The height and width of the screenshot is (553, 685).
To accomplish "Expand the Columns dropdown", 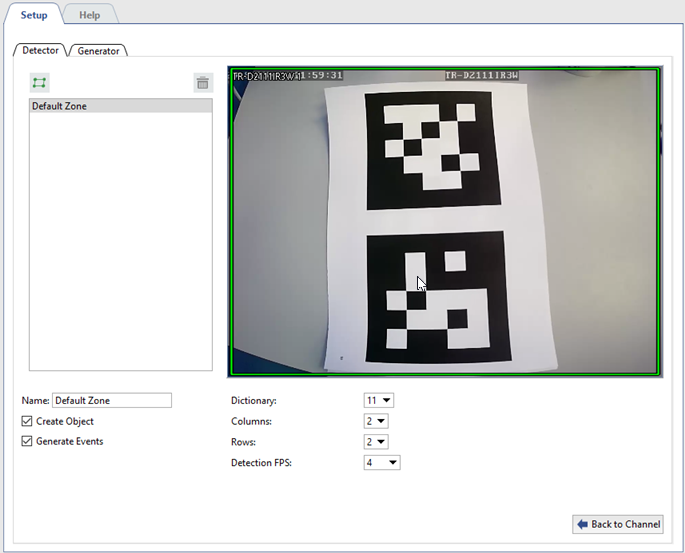I will [376, 421].
